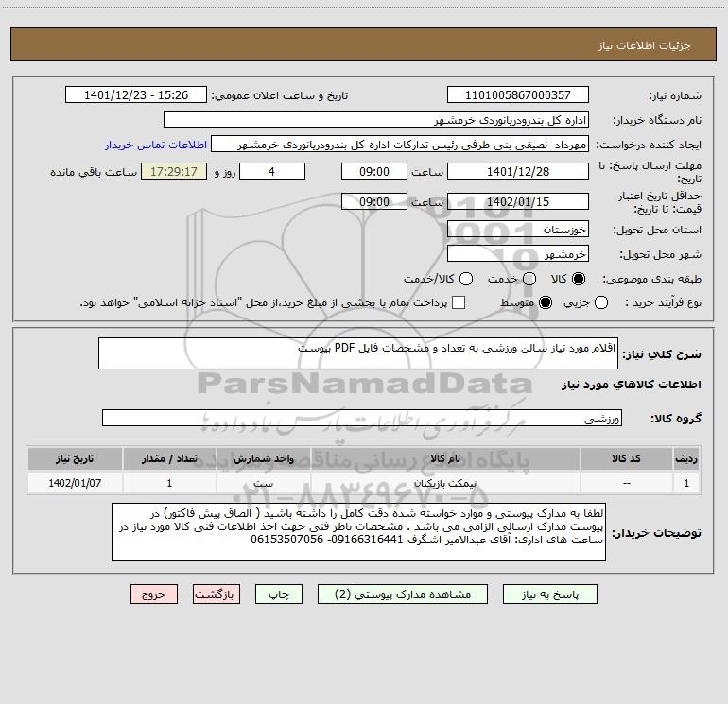The image size is (728, 704).
Task: Click the delivery city field خرمشهر
Action: coord(518,254)
